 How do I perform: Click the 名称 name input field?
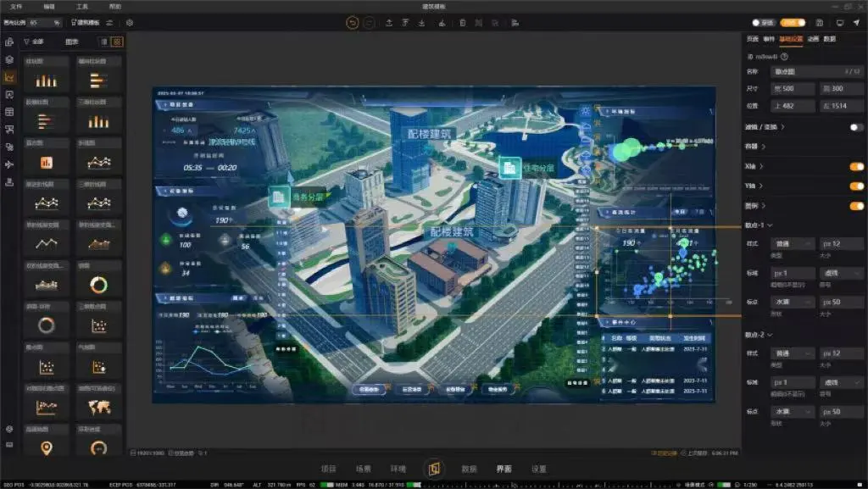coord(816,71)
